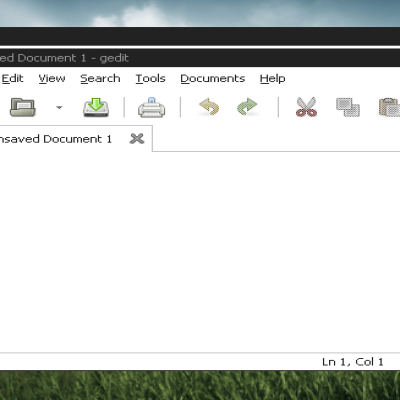Close the Unsaved Document 1 tab
400x400 pixels.
[x=137, y=138]
